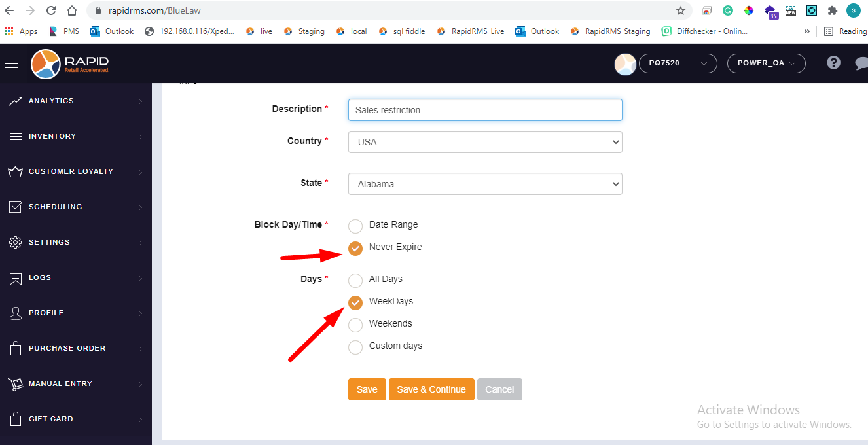Screen dimensions: 868x445
Task: Reload the page
Action: coord(51,10)
